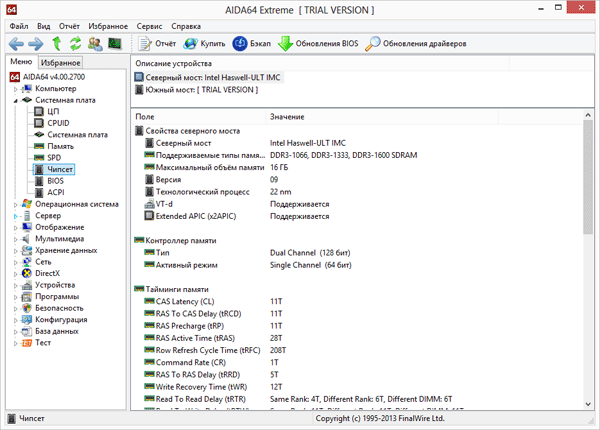Open the monitor diagnostics icon in the toolbar
Viewport: 600px width, 430px height.
point(114,44)
